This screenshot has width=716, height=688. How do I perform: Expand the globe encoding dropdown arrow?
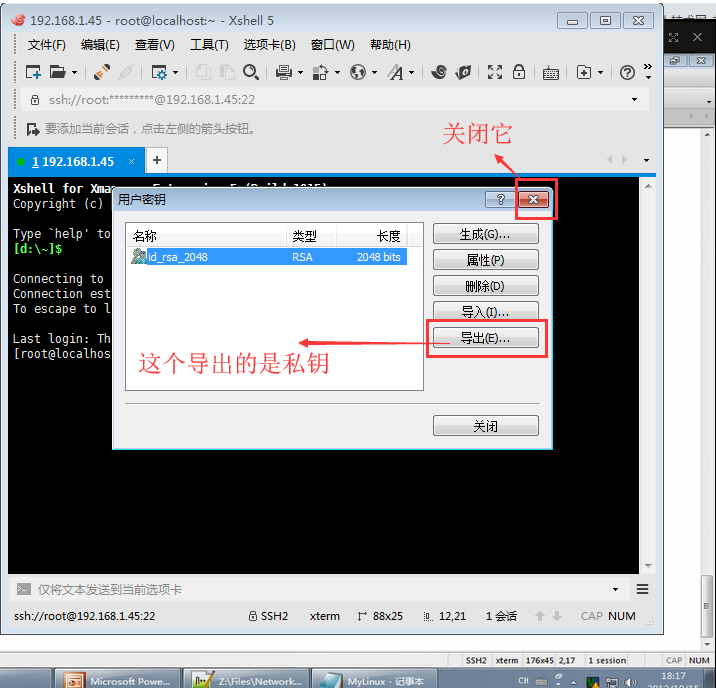(374, 73)
